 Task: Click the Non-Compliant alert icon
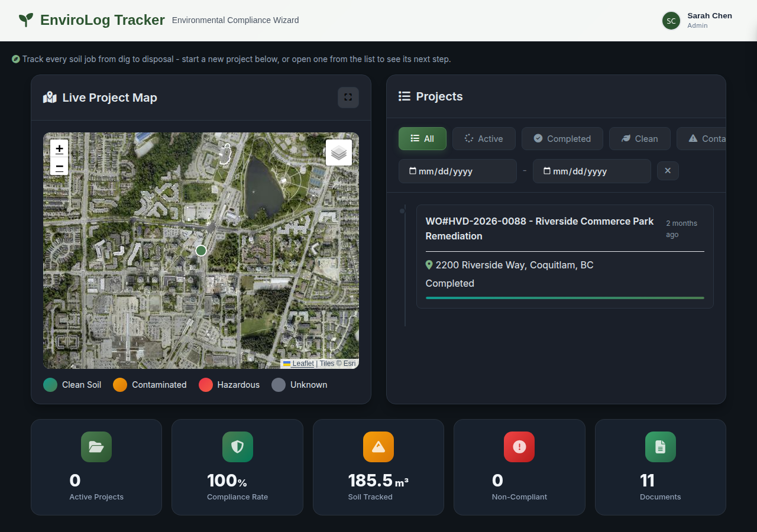[519, 447]
